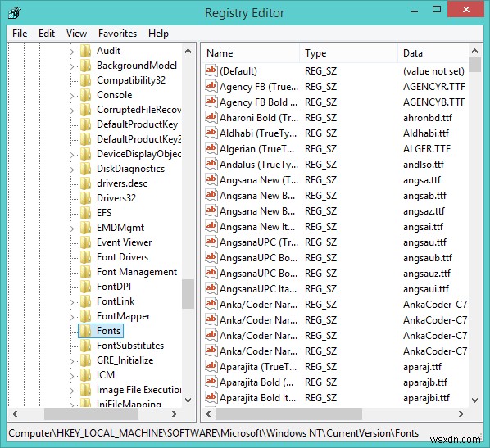
Task: Select the ahronbd.ttf data cell
Action: 428,118
